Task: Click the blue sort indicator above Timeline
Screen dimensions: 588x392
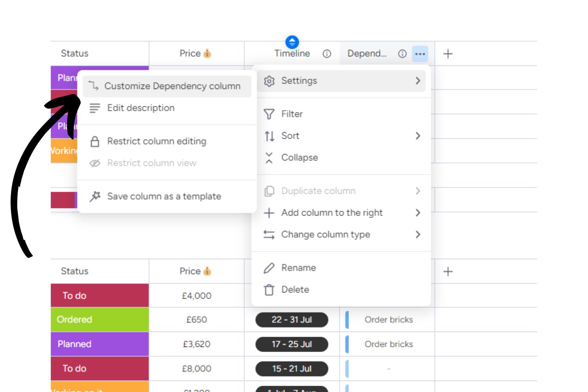Action: pos(292,42)
